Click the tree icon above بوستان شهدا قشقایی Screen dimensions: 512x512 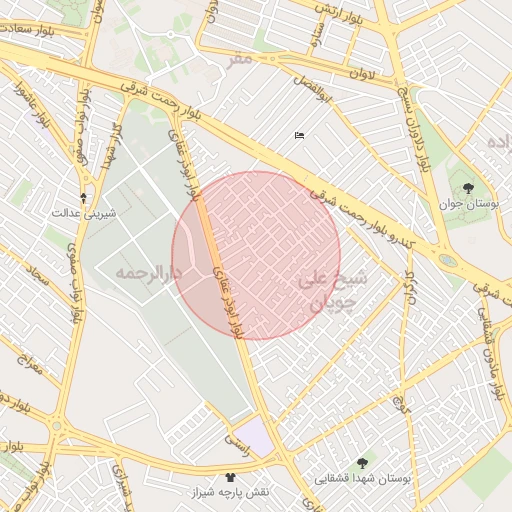(362, 463)
